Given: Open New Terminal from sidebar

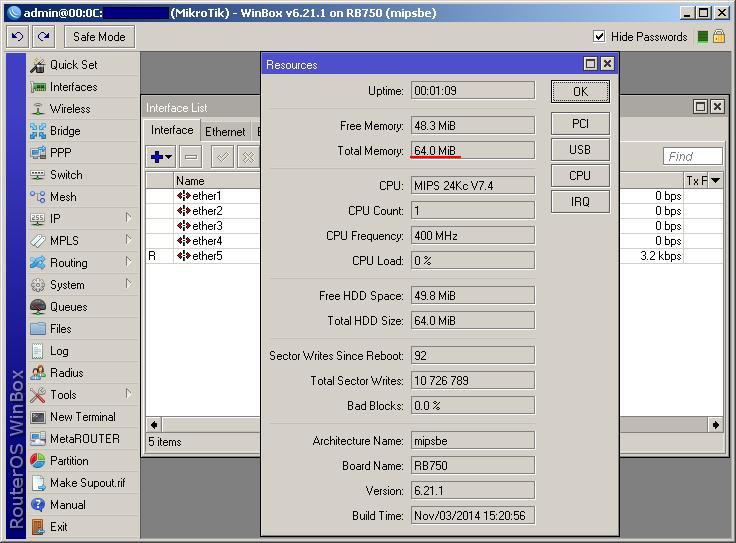Looking at the screenshot, I should coord(83,417).
